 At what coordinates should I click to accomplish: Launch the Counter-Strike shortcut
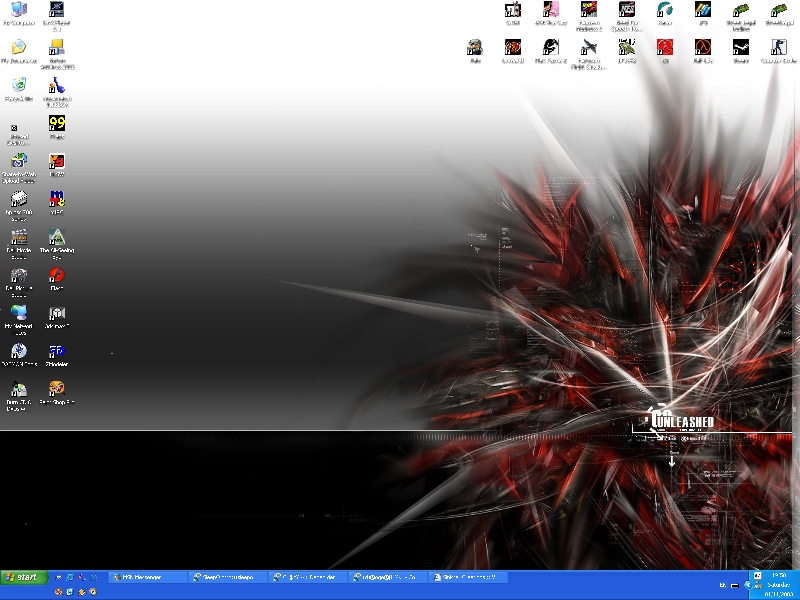coord(778,48)
